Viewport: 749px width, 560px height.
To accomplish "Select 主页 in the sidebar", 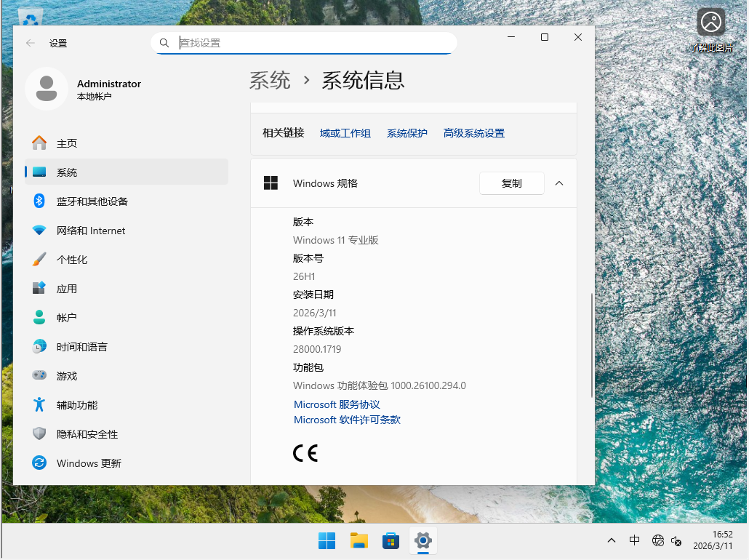I will [x=68, y=143].
